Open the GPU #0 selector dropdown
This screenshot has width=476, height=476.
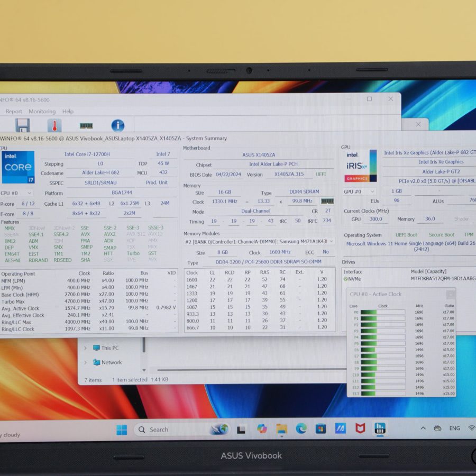point(360,191)
